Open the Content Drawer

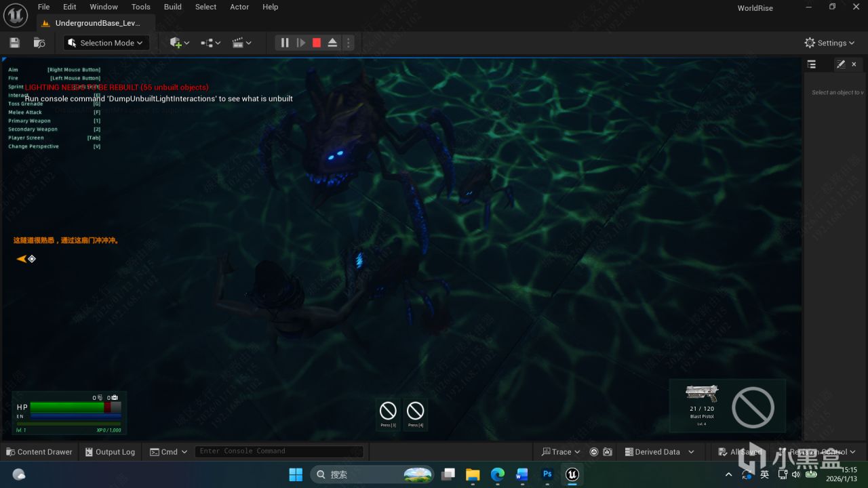point(39,452)
